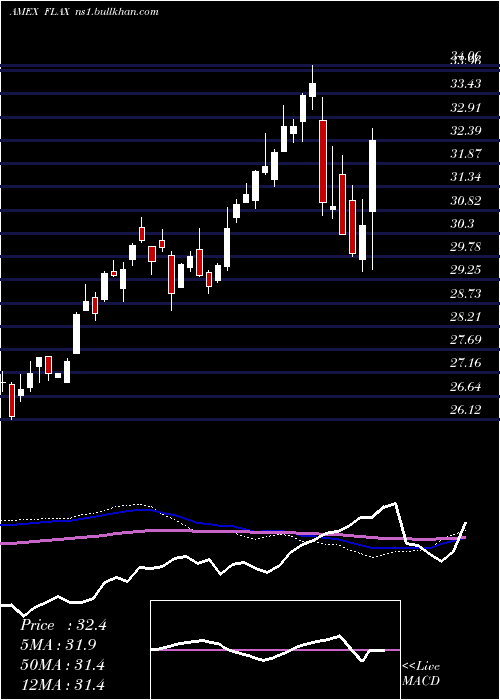Click the last tall white candlestick

(x=372, y=176)
